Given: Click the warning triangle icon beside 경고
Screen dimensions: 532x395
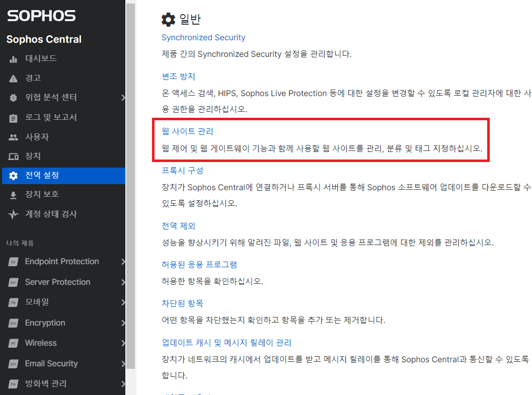Looking at the screenshot, I should [x=13, y=78].
